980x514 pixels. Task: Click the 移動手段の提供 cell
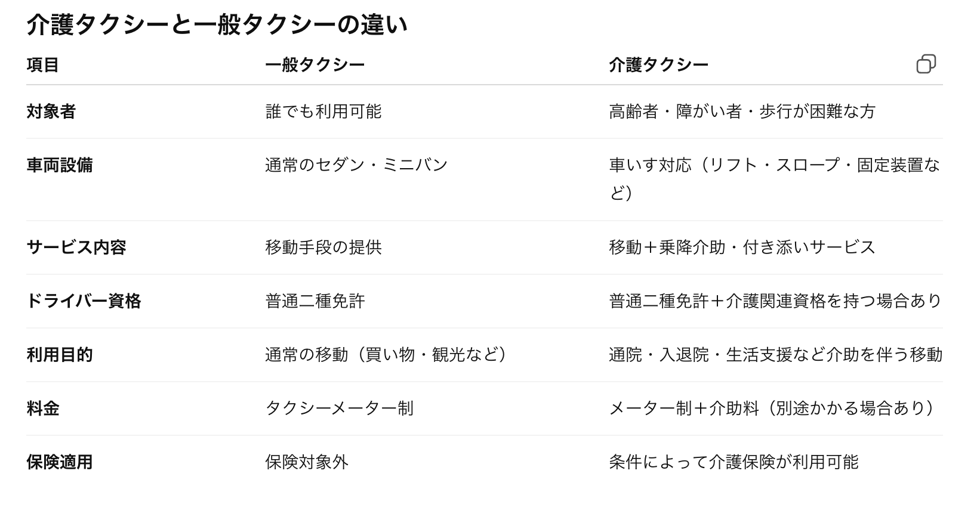point(323,247)
